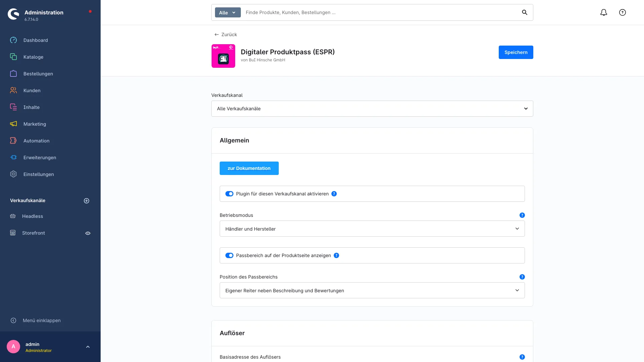Click the Einstellungen gear icon
644x362 pixels.
tap(13, 174)
